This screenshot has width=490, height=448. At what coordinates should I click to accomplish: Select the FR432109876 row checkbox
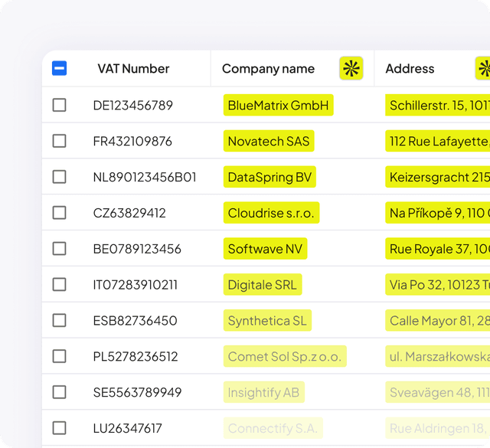tap(59, 141)
